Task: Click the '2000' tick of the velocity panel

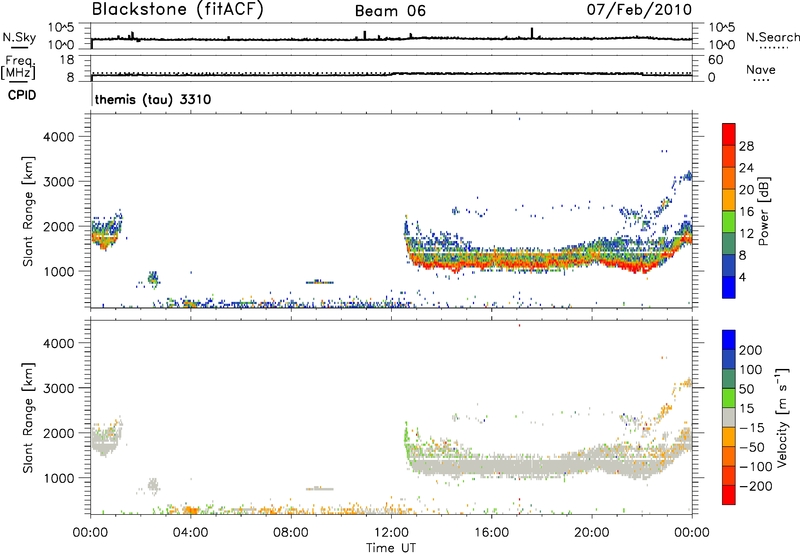Action: pyautogui.click(x=59, y=433)
